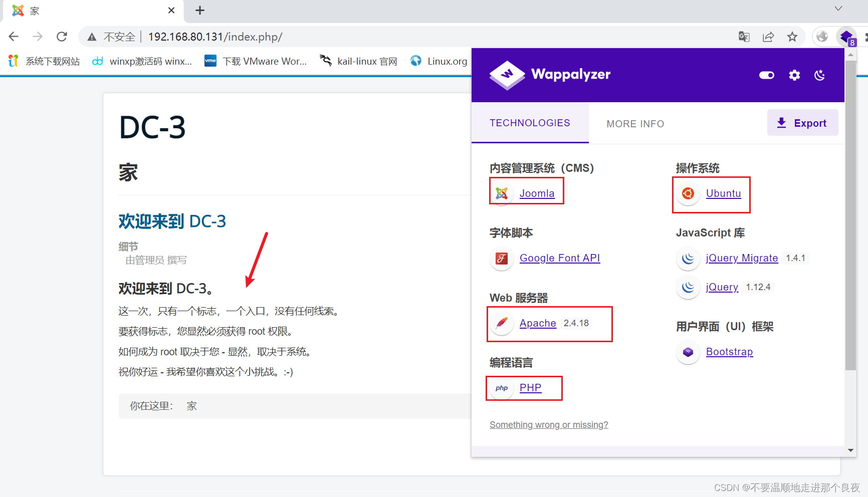
Task: Reload the current page
Action: pos(62,37)
